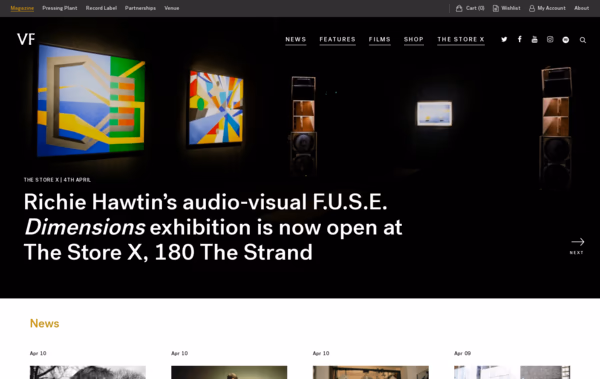Open the Apr 09 news thumbnail
Viewport: 600px width, 379px height.
click(512, 372)
